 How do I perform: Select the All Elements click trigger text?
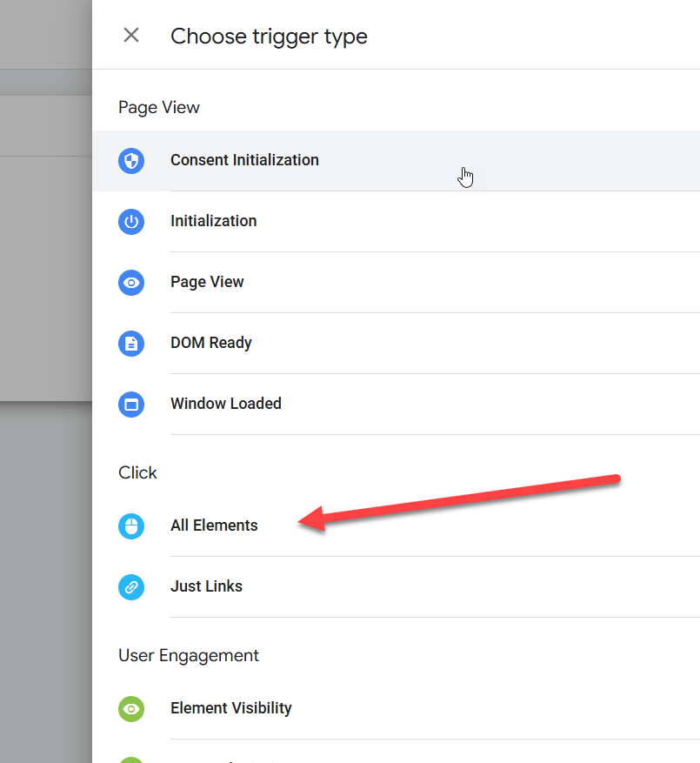(x=214, y=525)
